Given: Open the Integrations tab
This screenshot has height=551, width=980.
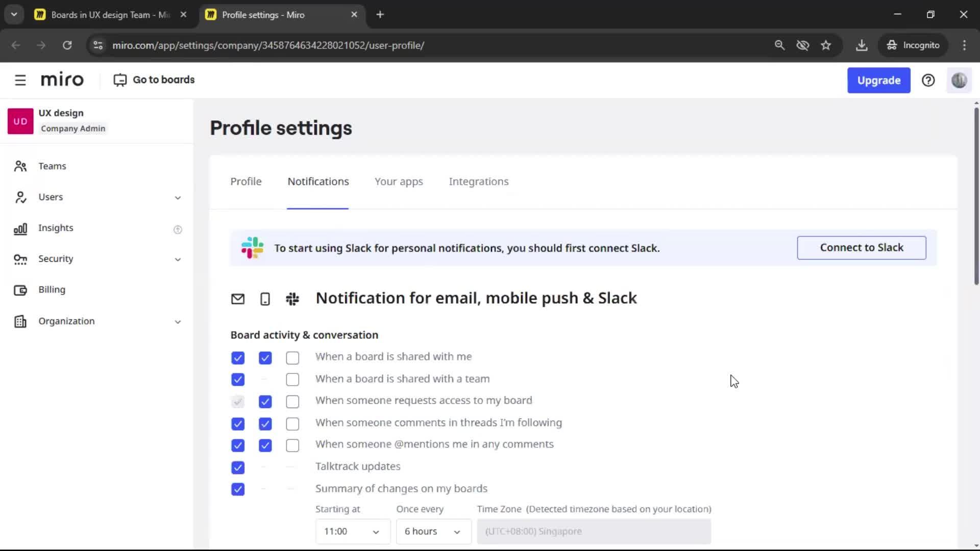Looking at the screenshot, I should (x=479, y=182).
